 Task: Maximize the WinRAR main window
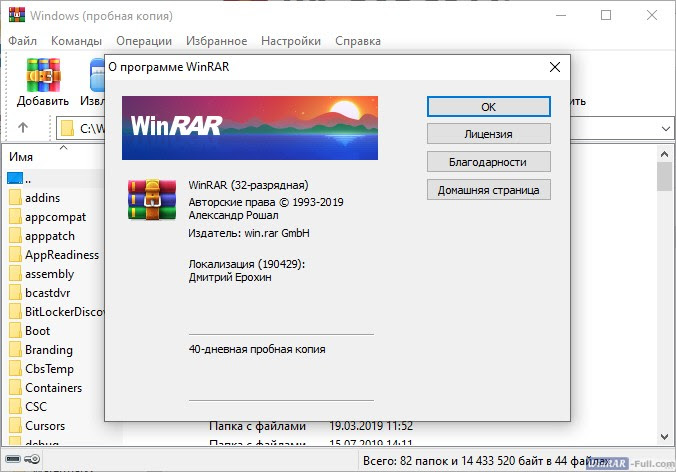tap(606, 15)
